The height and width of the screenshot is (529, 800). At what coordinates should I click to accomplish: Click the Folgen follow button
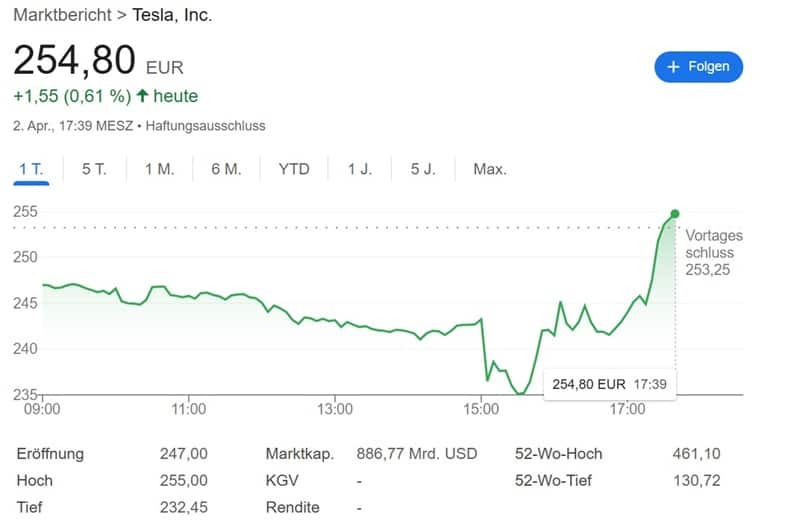[x=698, y=67]
